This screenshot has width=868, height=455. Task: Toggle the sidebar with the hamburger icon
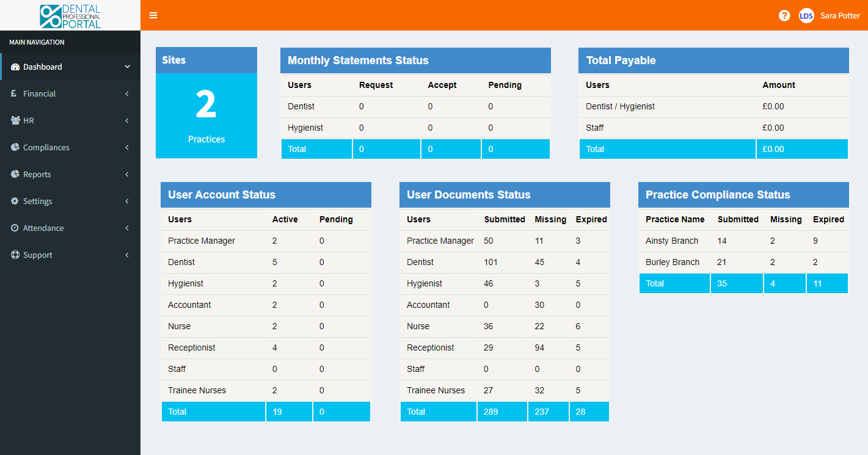pyautogui.click(x=153, y=15)
